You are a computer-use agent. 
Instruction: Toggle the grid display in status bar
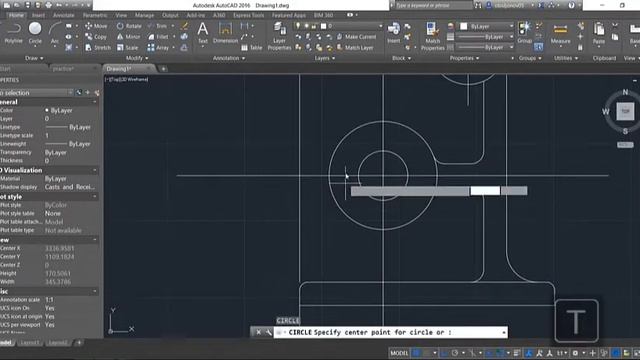[x=416, y=353]
